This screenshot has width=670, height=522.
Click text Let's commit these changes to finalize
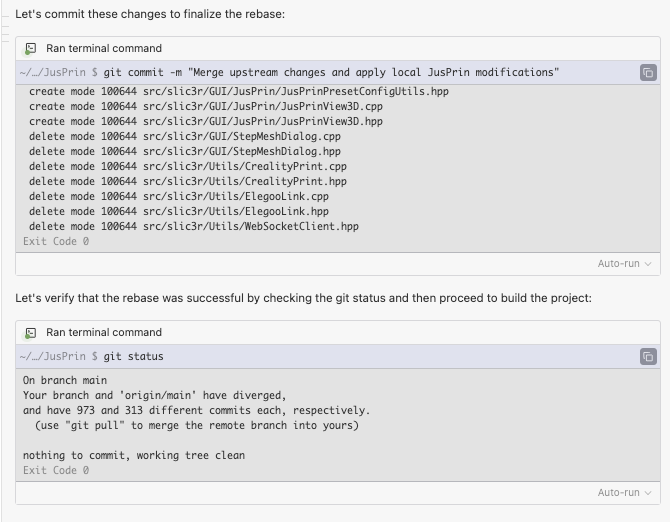(150, 14)
